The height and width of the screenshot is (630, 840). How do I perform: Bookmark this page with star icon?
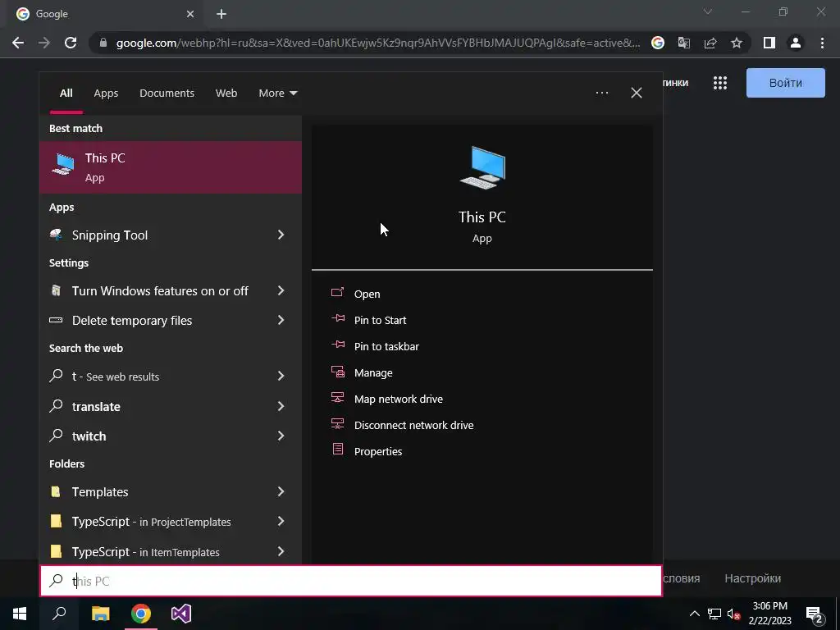click(737, 43)
